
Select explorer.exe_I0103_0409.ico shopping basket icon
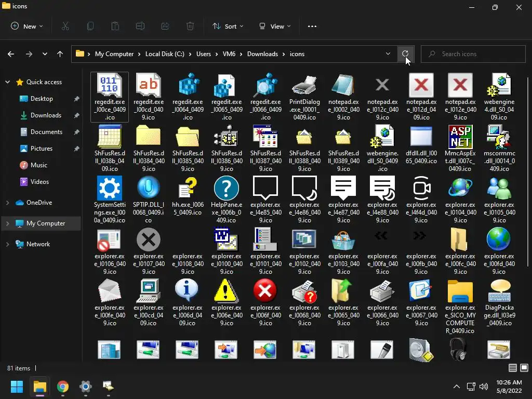tap(343, 251)
